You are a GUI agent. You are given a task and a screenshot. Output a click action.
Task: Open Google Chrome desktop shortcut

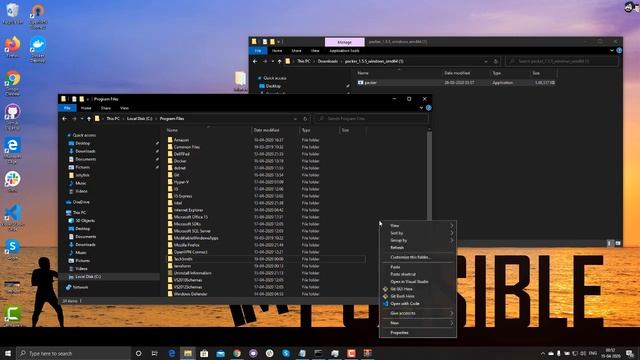click(13, 83)
